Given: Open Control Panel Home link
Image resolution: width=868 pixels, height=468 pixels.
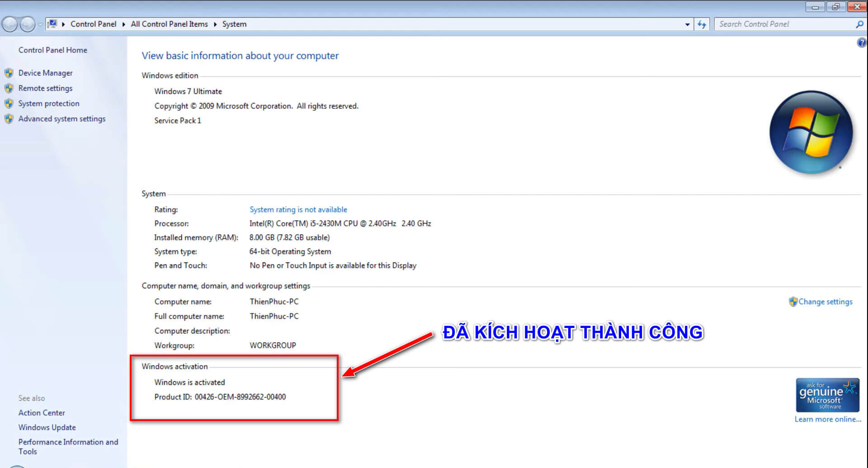Looking at the screenshot, I should click(x=53, y=50).
